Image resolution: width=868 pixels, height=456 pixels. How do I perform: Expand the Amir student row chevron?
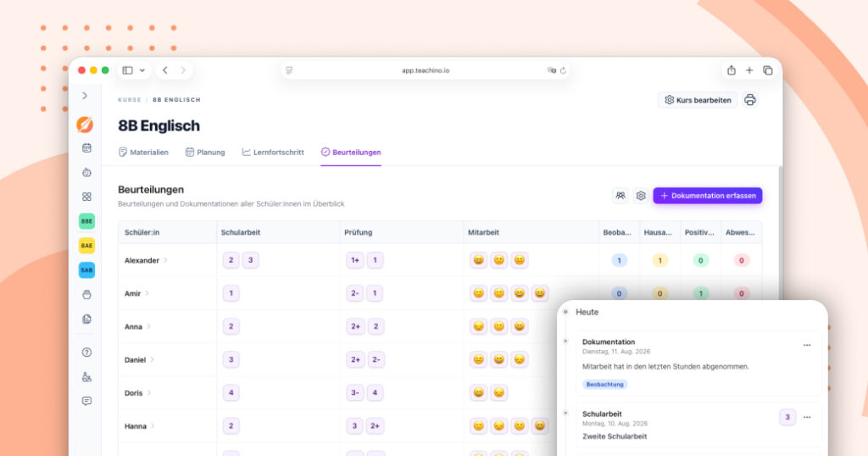(x=147, y=293)
